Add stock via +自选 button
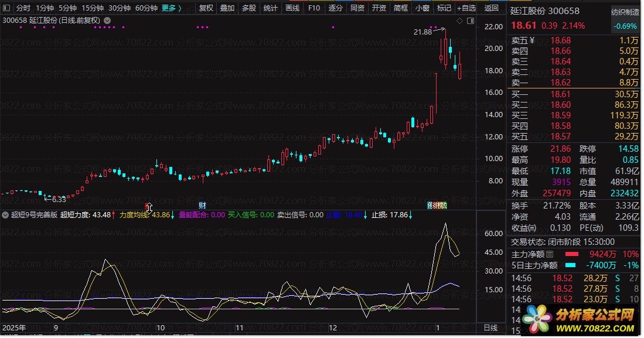This screenshot has height=338, width=644. (466, 8)
